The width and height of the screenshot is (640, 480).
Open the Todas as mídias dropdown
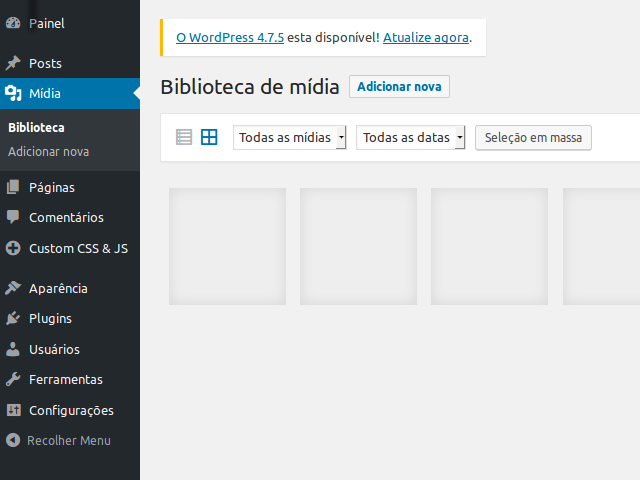pyautogui.click(x=290, y=138)
